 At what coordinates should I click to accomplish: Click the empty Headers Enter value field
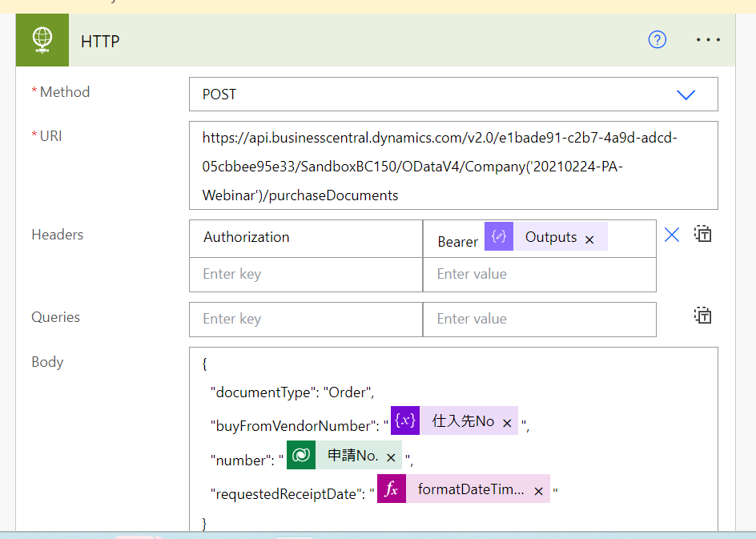coord(539,274)
